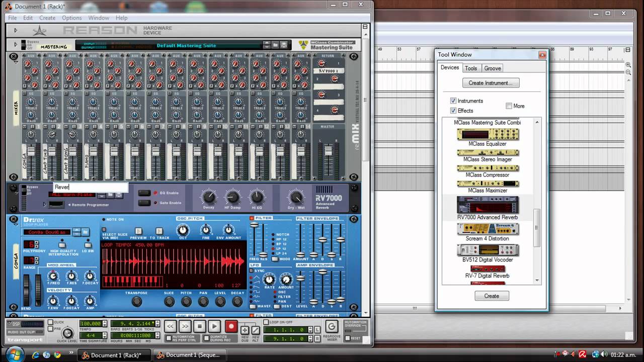This screenshot has height=362, width=644.
Task: Step Dr.Rex loop selection arrows
Action: (x=76, y=232)
